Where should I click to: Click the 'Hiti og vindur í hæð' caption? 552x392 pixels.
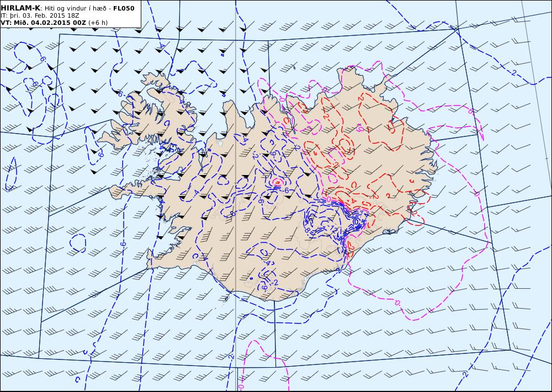coord(75,8)
